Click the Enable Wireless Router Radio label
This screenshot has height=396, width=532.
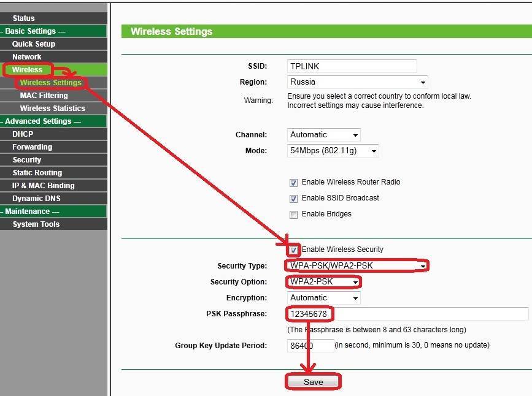tap(351, 182)
